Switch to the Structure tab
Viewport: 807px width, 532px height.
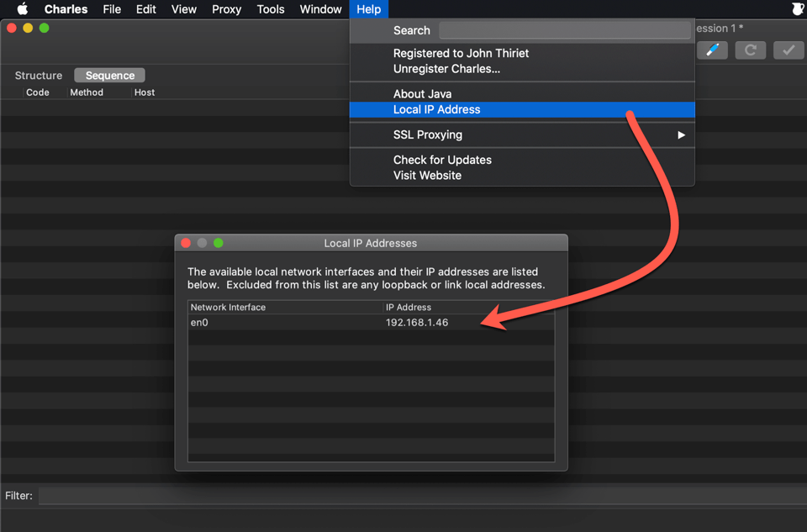click(x=39, y=75)
